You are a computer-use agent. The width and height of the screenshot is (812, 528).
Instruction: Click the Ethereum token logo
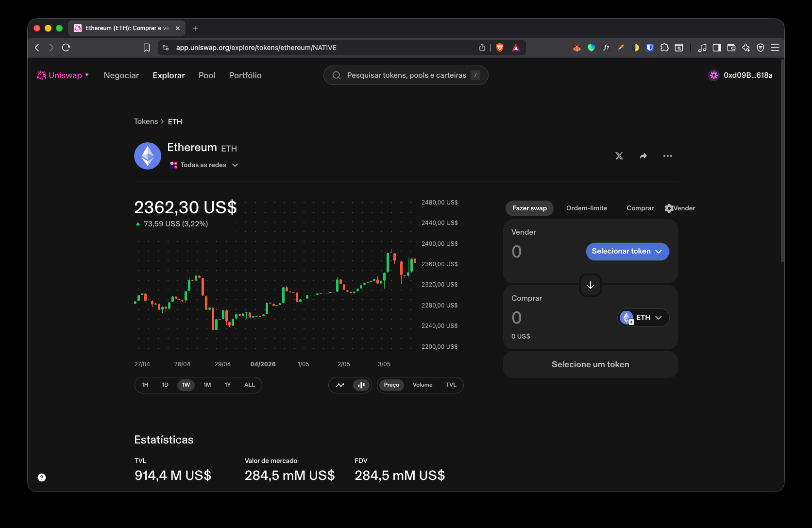click(148, 156)
